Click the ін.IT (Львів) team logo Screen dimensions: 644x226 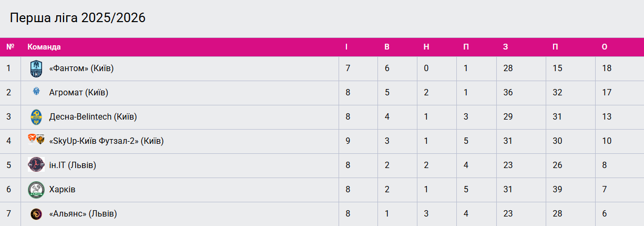point(36,165)
